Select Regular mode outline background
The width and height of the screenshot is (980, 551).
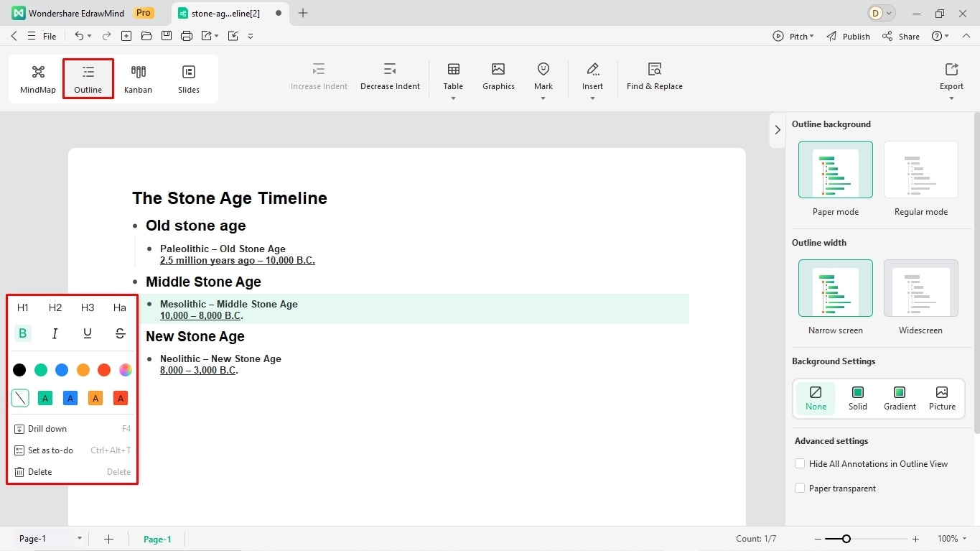921,170
